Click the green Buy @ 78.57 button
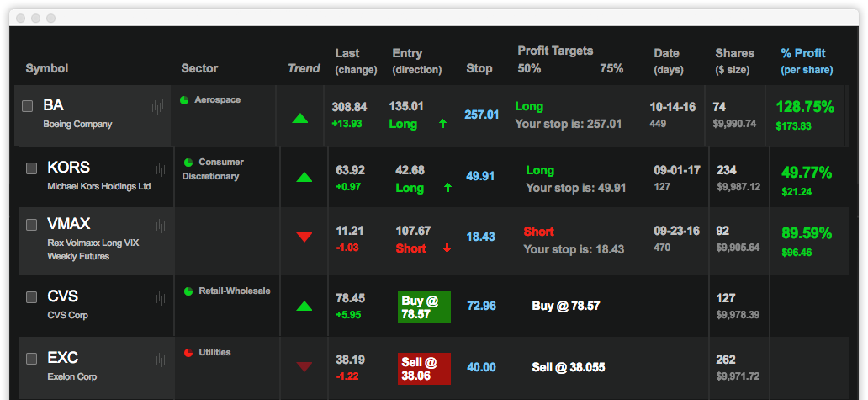 (x=424, y=307)
